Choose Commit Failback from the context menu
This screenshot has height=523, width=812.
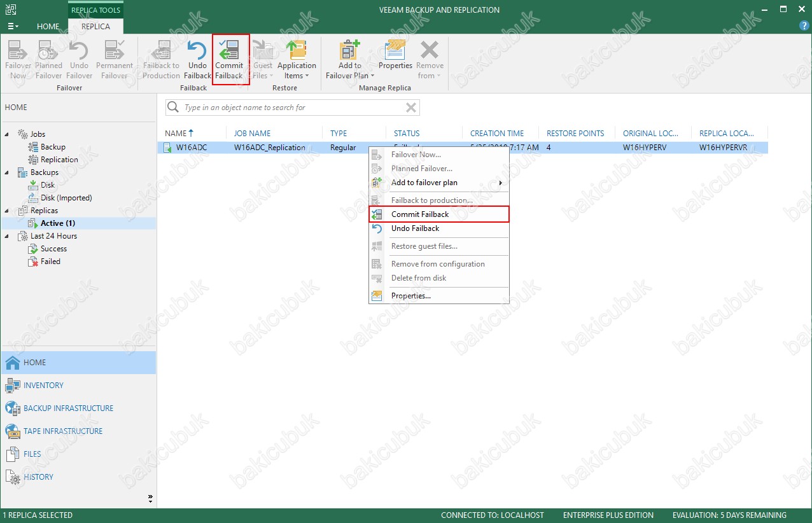pos(439,214)
